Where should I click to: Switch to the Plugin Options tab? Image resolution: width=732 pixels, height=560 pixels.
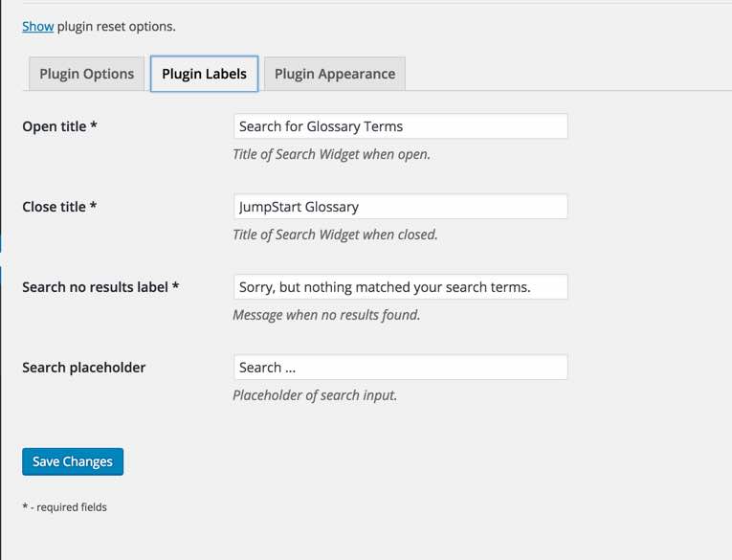tap(87, 74)
